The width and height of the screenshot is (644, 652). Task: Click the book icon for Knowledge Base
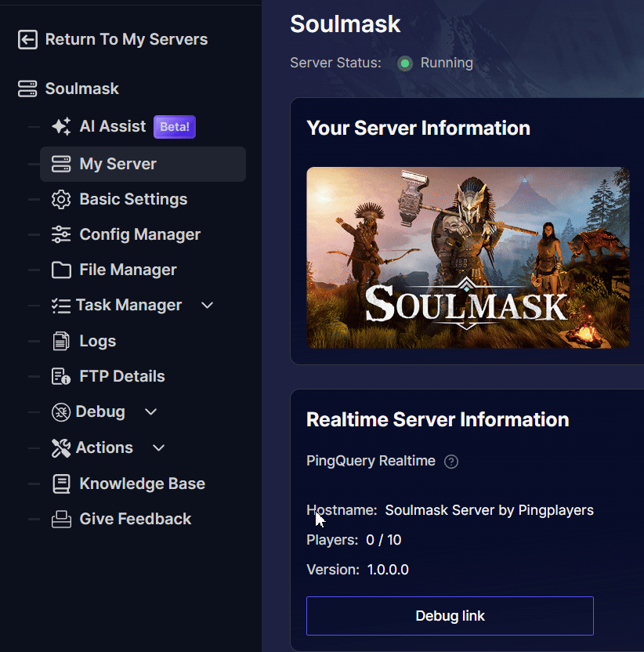click(x=61, y=484)
